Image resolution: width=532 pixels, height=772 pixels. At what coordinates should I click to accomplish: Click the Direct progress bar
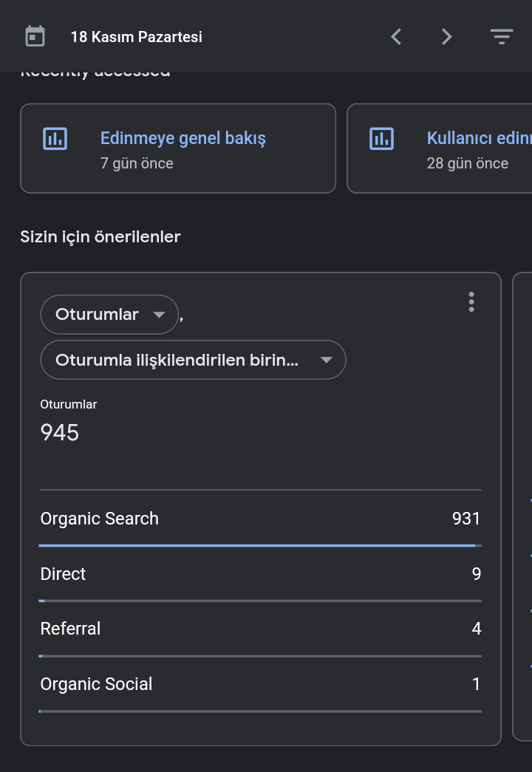260,601
